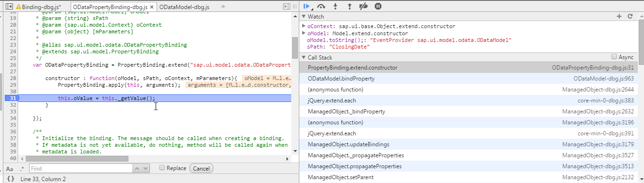The width and height of the screenshot is (644, 183).
Task: Collapse the Call Stack section
Action: (304, 57)
